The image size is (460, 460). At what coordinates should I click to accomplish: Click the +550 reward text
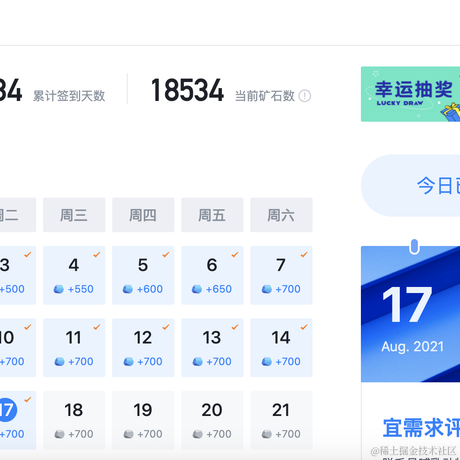pyautogui.click(x=80, y=289)
